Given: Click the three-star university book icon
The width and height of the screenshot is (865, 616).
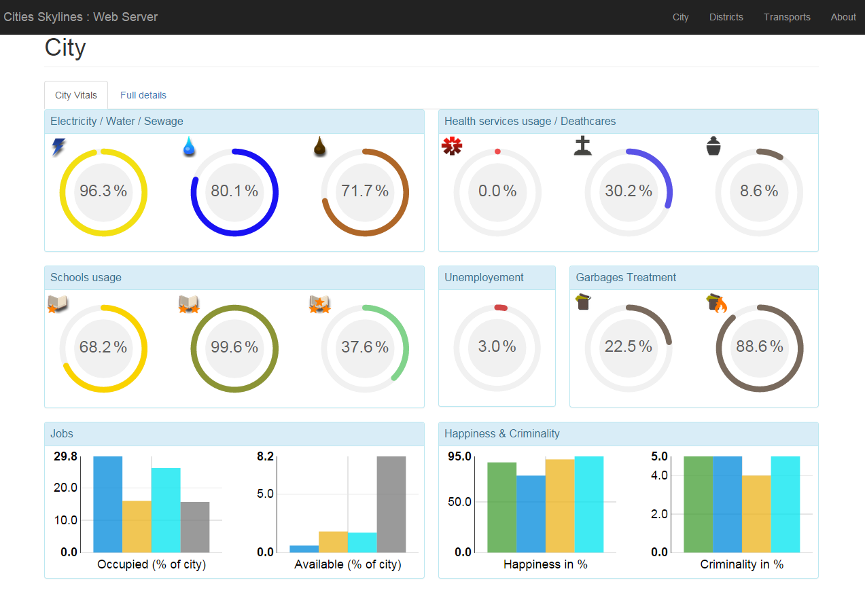Looking at the screenshot, I should click(x=319, y=304).
